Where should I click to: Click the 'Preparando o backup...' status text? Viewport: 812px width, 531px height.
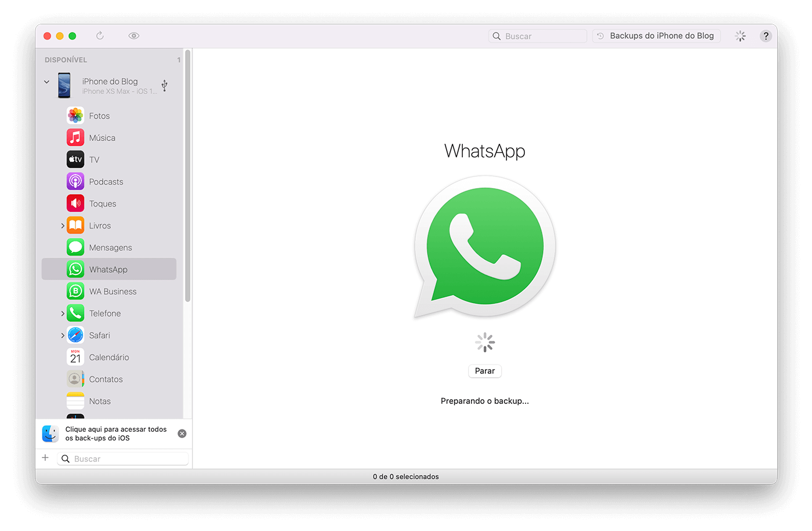pyautogui.click(x=485, y=401)
